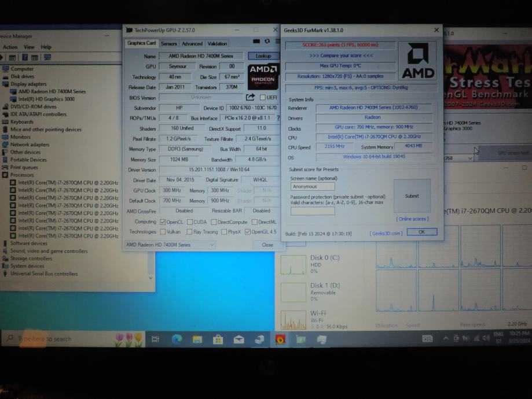Select the Disk 0 (C:) graph in Task Manager
532x399 pixels.
tap(293, 264)
